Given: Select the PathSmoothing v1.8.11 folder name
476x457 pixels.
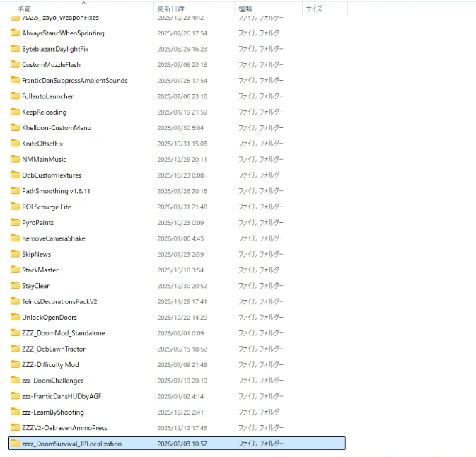Looking at the screenshot, I should point(56,191).
